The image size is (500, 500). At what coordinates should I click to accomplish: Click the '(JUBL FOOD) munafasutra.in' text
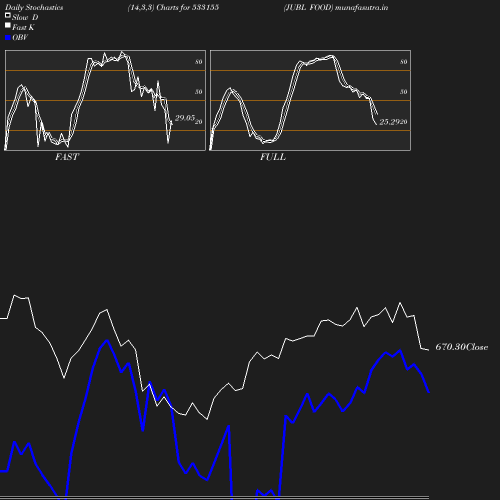pyautogui.click(x=336, y=8)
